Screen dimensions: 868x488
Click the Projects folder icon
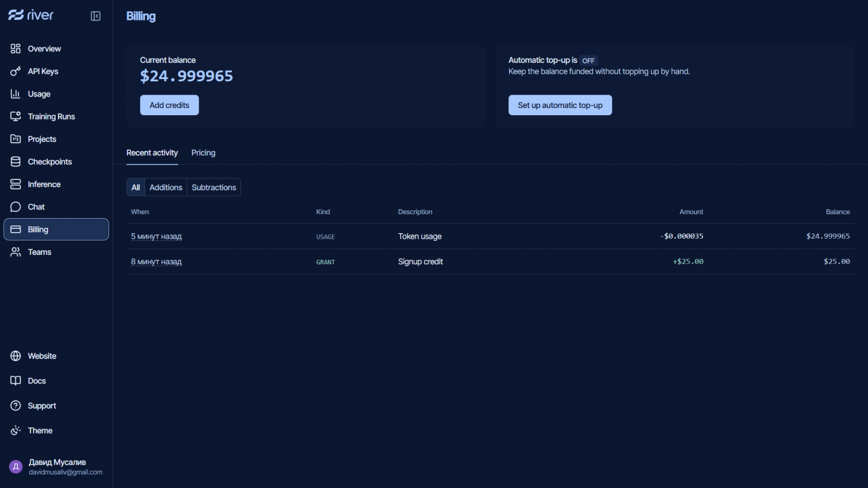(16, 139)
